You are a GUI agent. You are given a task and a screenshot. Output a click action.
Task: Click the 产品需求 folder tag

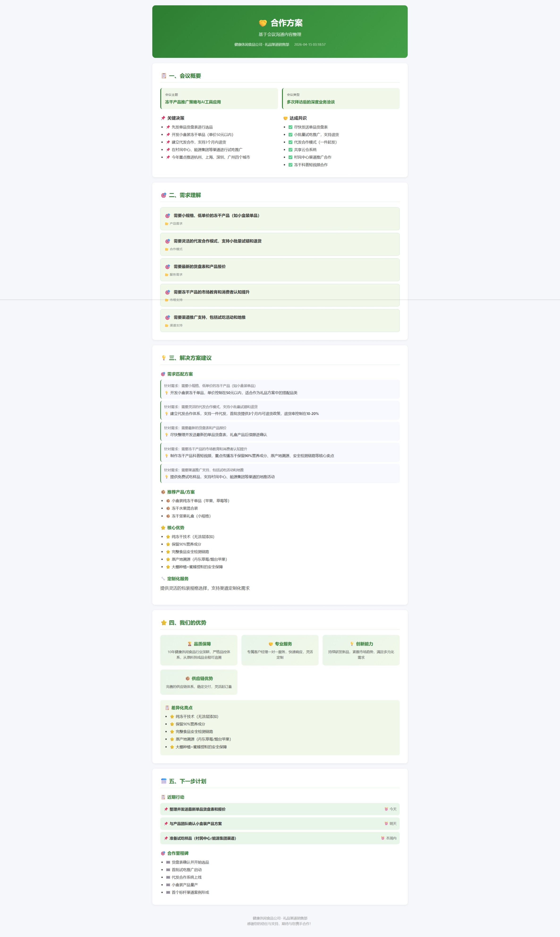click(174, 224)
